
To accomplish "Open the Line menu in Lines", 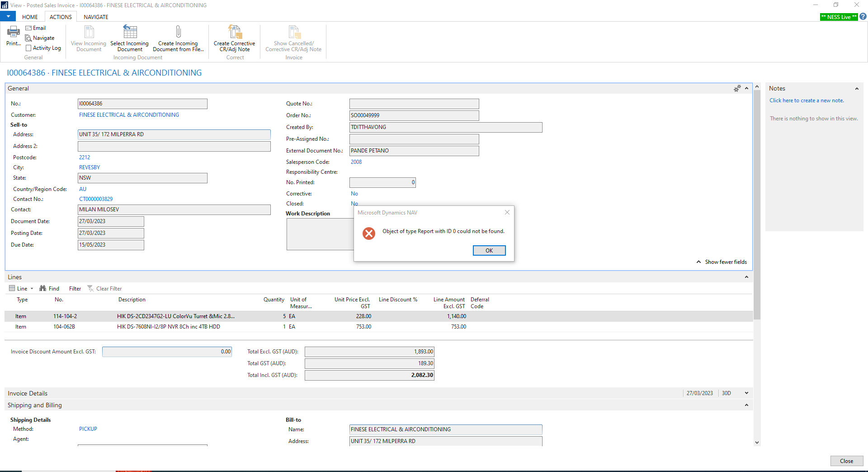I will click(x=21, y=288).
